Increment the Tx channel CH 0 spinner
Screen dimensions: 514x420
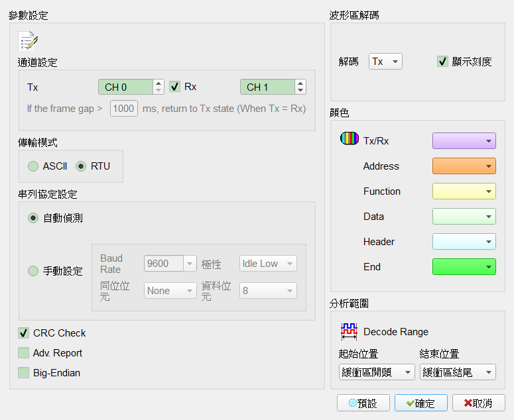click(x=159, y=83)
